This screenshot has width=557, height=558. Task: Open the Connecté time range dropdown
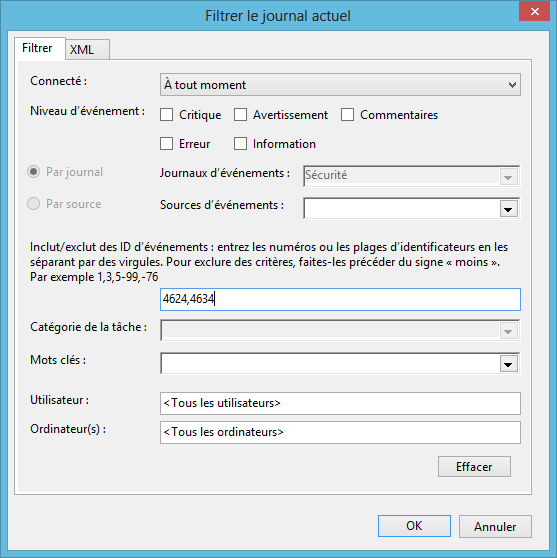[x=340, y=85]
